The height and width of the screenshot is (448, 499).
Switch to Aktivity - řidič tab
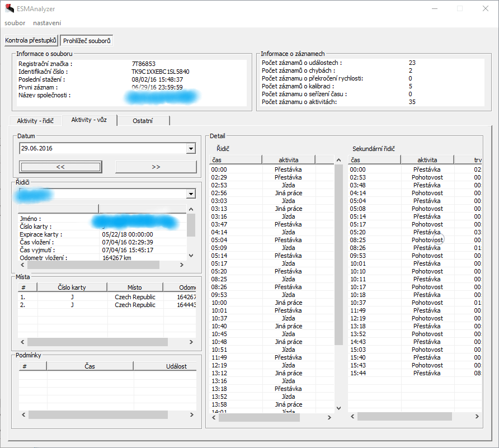tap(35, 121)
